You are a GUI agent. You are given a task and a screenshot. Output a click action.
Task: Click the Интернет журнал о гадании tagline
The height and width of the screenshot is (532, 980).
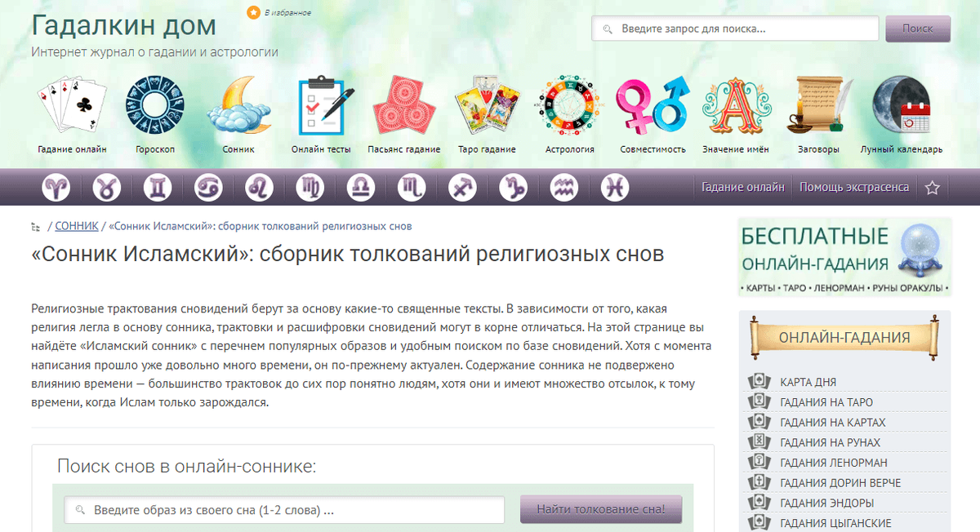[154, 52]
